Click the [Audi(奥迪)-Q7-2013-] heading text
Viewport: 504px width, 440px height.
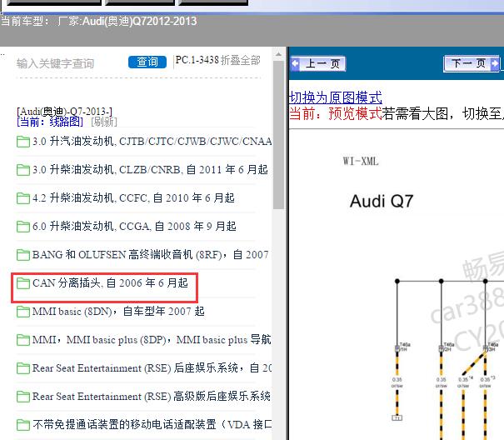65,112
